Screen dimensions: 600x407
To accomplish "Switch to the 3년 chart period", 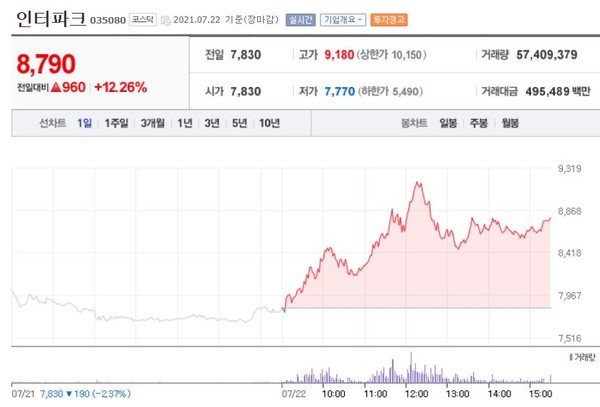I will [x=212, y=125].
